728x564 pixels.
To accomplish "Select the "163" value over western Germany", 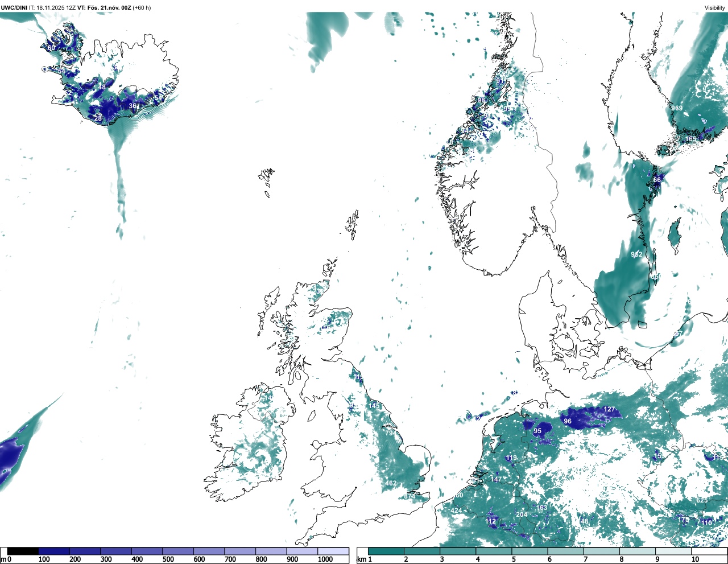I will (x=541, y=508).
